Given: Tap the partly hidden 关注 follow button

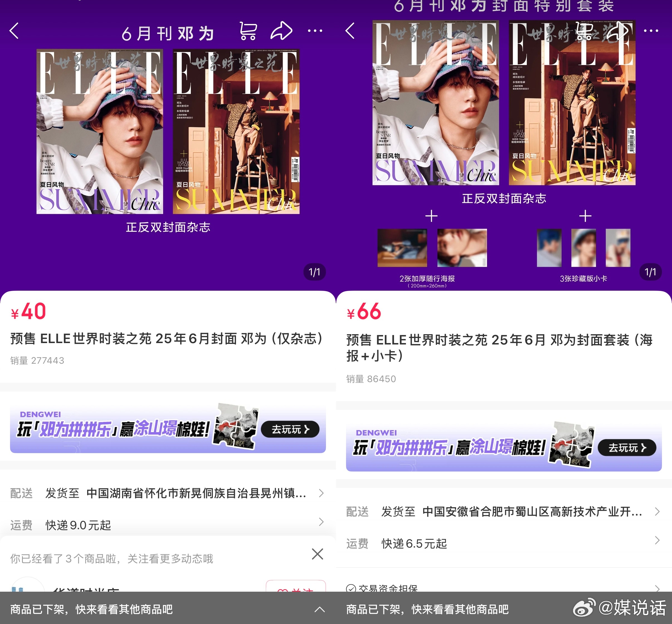Looking at the screenshot, I should 296,586.
